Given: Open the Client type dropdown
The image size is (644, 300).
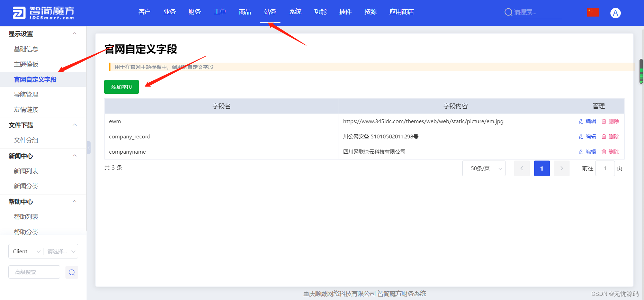Looking at the screenshot, I should (26, 252).
